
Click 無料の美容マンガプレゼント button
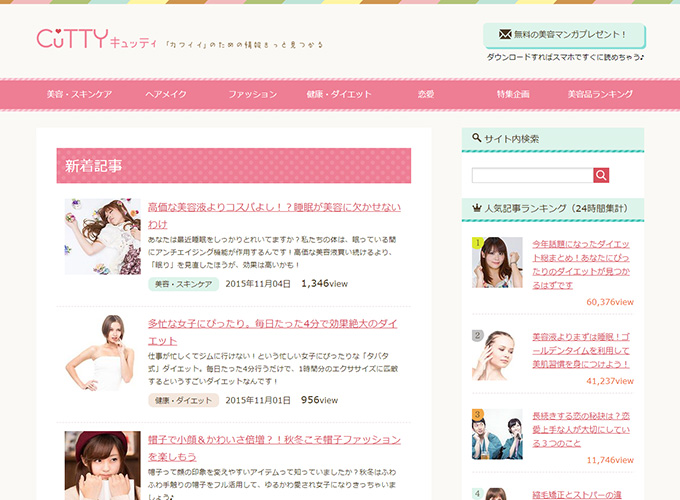(x=564, y=35)
